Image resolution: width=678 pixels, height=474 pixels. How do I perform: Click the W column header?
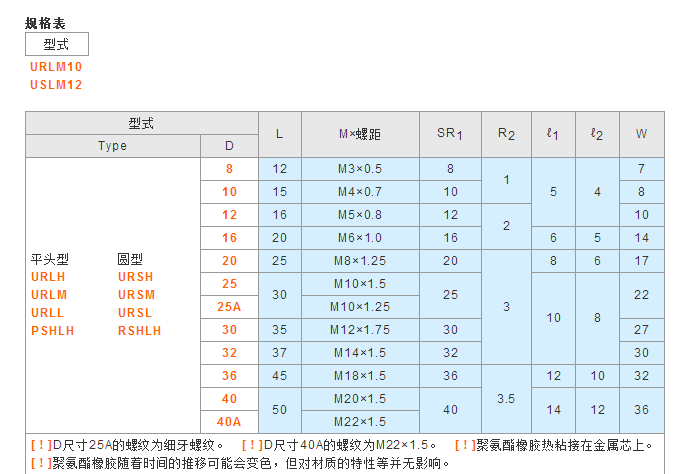coord(642,134)
